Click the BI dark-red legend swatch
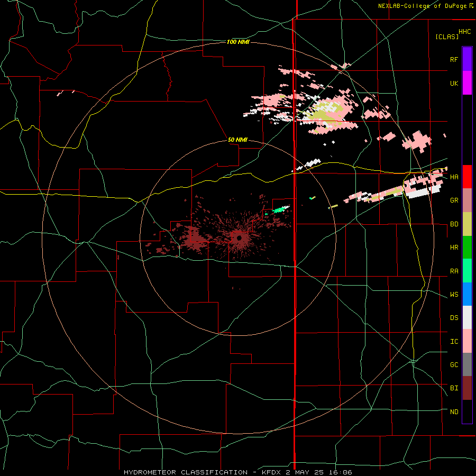Viewport: 476px width, 476px height. pos(467,388)
